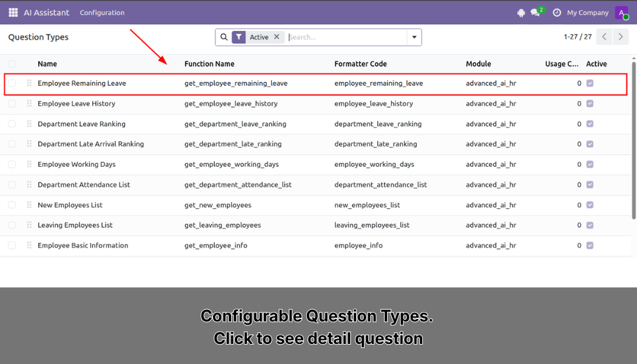Viewport: 637px width, 364px height.
Task: Click drag handle of Employee Leave History
Action: [x=29, y=103]
